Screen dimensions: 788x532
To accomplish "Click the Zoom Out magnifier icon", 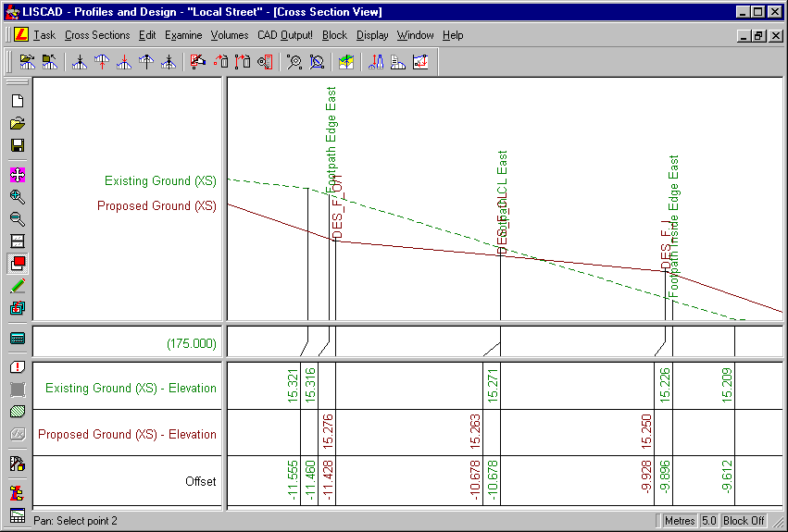I will pyautogui.click(x=18, y=219).
